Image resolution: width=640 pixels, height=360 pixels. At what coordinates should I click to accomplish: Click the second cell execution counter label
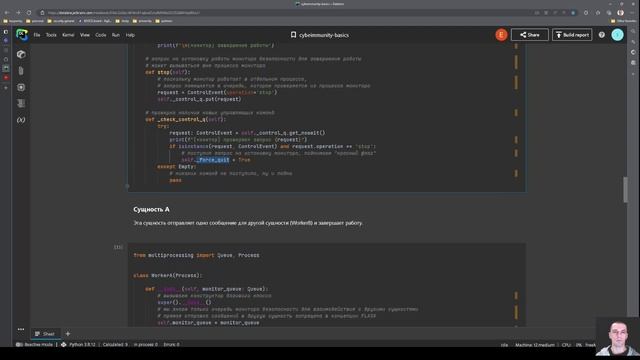tap(118, 247)
